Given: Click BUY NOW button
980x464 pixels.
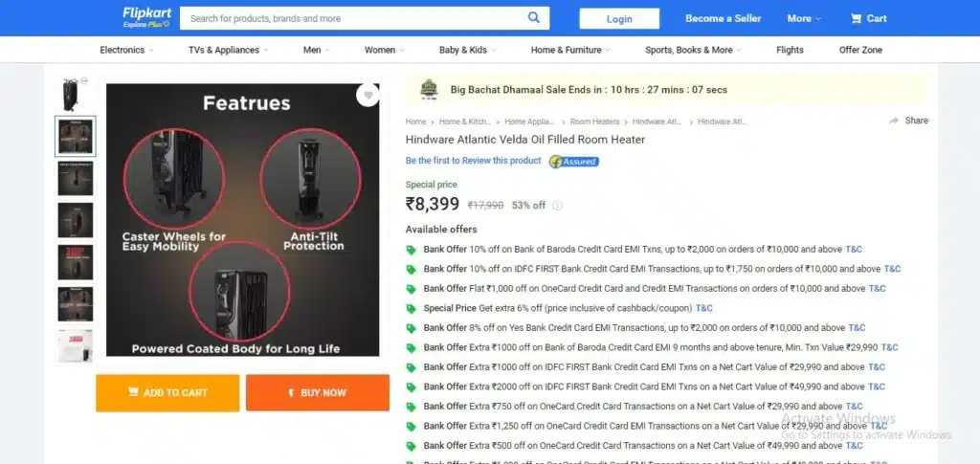Looking at the screenshot, I should 318,393.
